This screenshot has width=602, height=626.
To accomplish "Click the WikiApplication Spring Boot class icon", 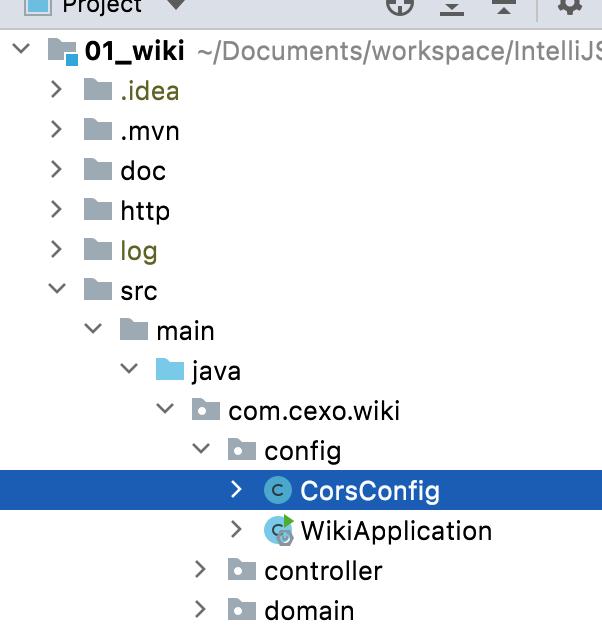I will point(279,531).
